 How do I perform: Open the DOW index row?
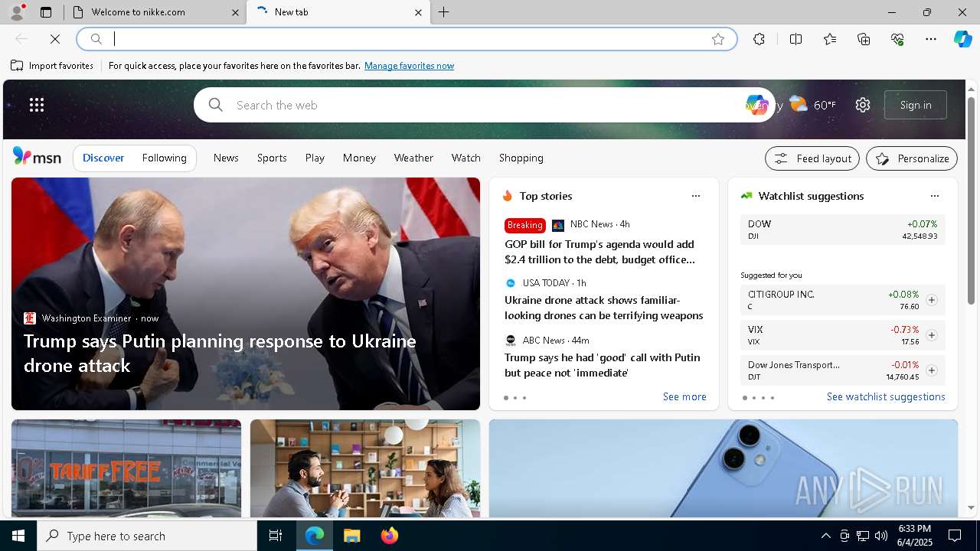click(x=842, y=230)
